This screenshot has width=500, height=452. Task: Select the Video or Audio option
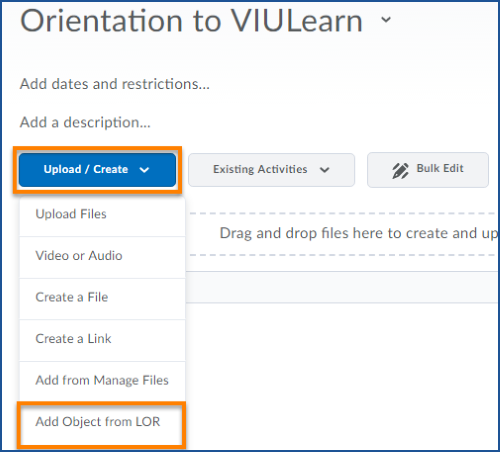click(102, 257)
